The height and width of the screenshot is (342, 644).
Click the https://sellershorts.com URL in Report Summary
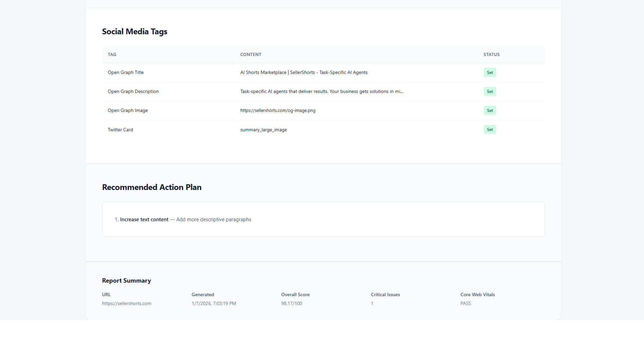pos(126,304)
